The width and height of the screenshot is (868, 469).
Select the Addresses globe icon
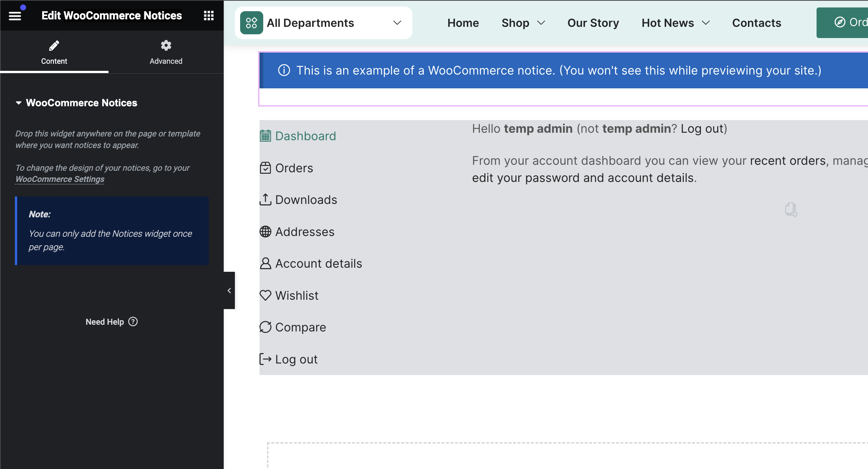pyautogui.click(x=265, y=232)
